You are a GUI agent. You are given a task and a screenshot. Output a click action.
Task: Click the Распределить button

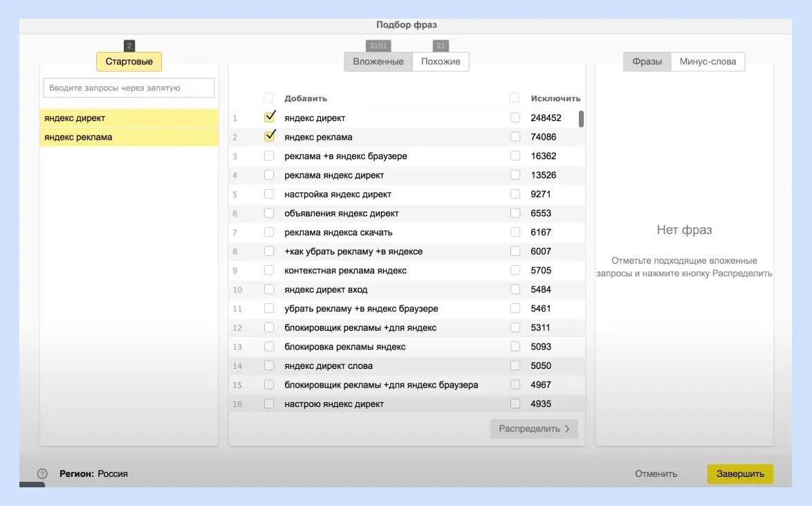pyautogui.click(x=534, y=428)
